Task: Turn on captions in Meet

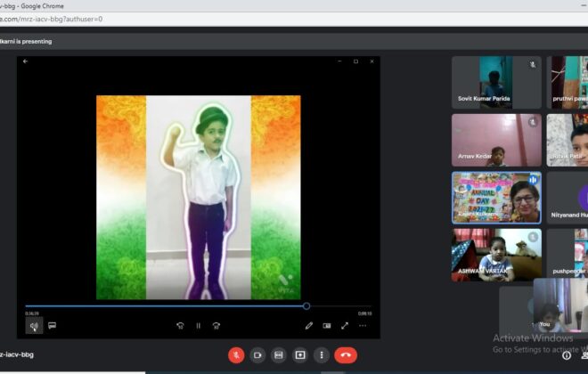Action: click(x=279, y=355)
